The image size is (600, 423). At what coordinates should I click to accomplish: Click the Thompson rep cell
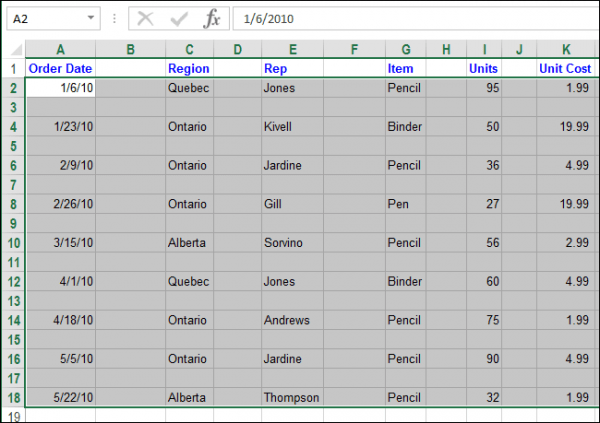293,397
